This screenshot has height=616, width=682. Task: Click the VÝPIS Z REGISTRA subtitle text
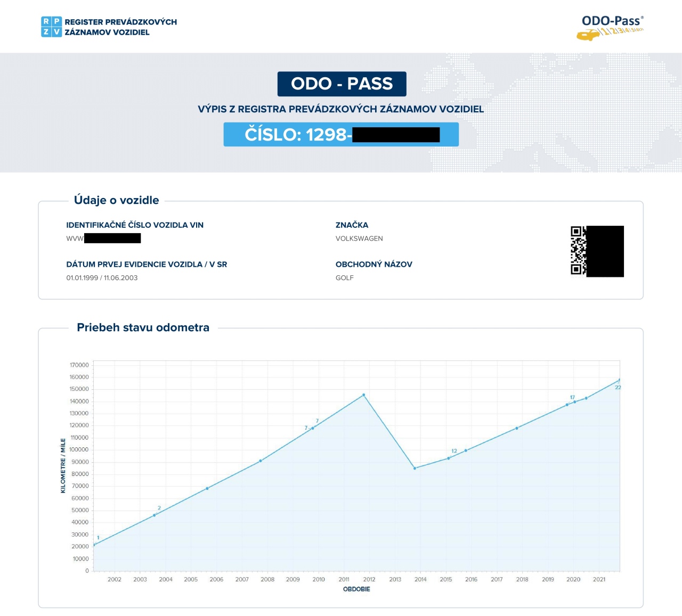341,109
